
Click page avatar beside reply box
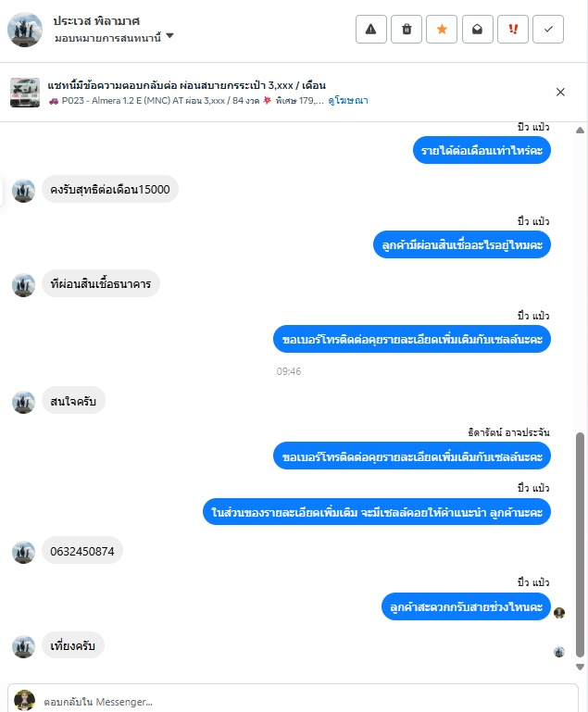[x=24, y=701]
